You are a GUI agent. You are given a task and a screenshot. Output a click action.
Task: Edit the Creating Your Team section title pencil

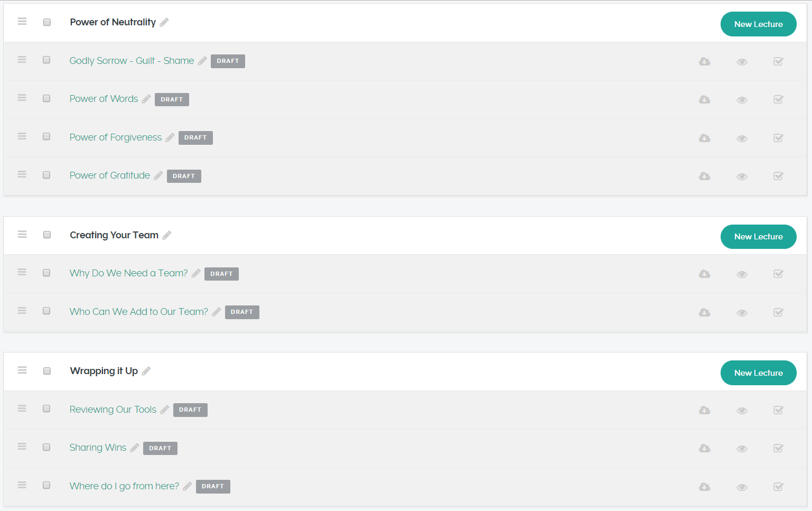point(167,235)
